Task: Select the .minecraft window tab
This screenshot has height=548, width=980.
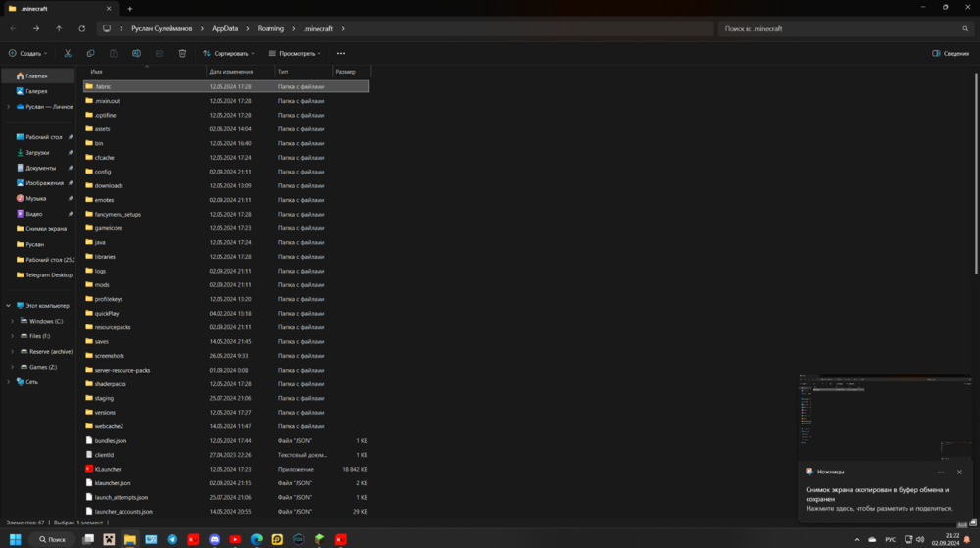Action: 59,9
